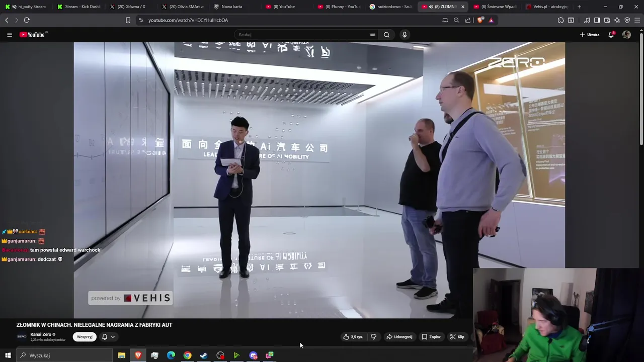This screenshot has height=362, width=644.
Task: Switch to the Nowa karta tab
Action: click(x=235, y=7)
